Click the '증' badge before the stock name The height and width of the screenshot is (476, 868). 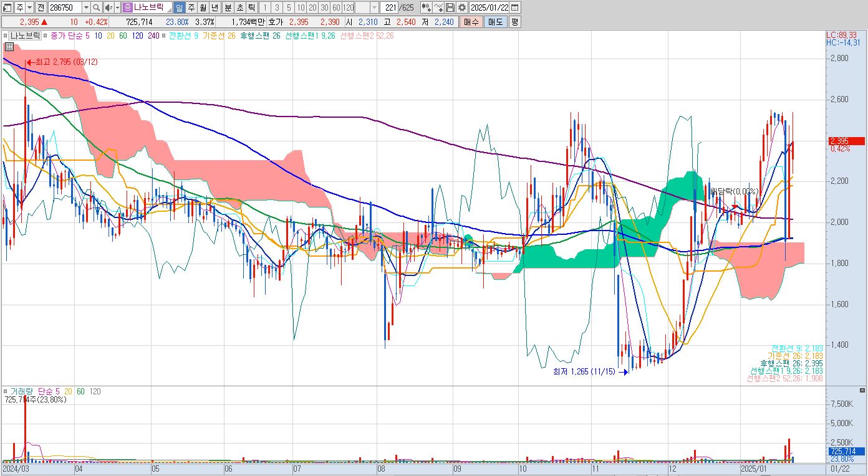127,7
